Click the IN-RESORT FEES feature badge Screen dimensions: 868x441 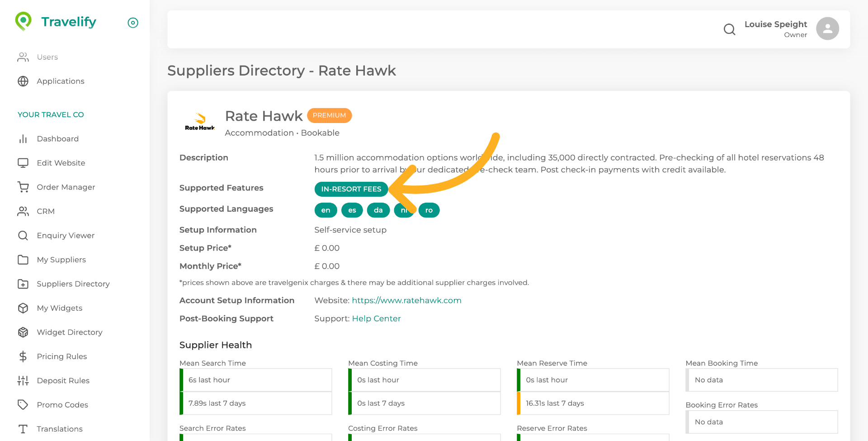point(351,189)
